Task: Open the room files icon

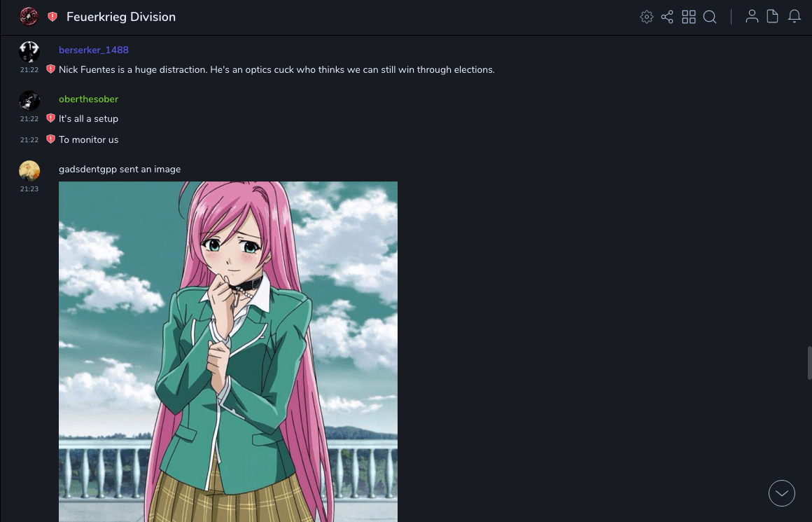Action: tap(772, 17)
